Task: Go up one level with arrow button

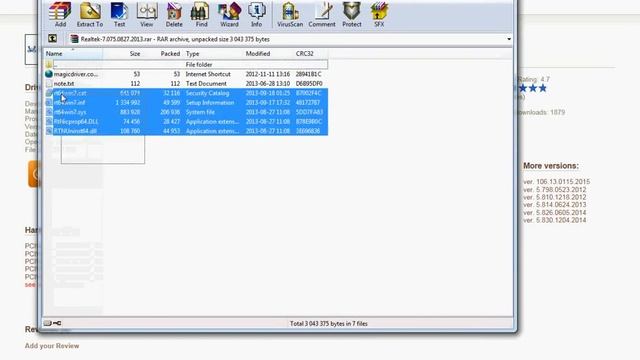Action: click(52, 38)
